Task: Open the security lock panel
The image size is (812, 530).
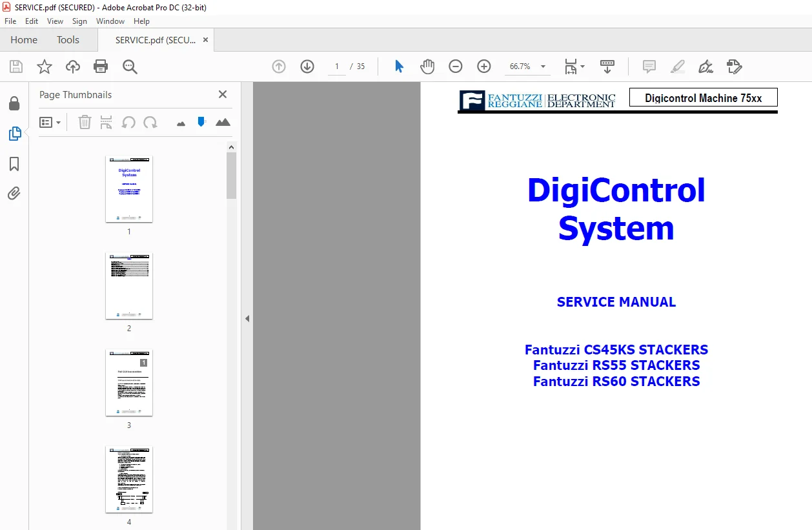Action: 14,103
